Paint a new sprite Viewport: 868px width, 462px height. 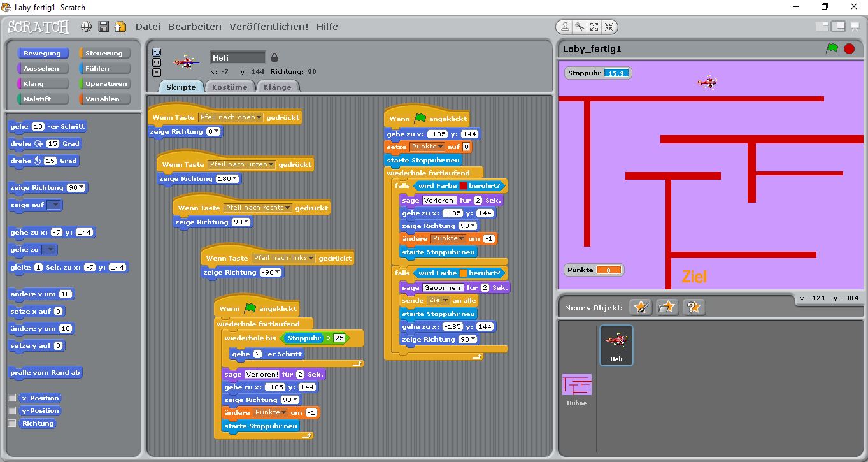[x=641, y=307]
